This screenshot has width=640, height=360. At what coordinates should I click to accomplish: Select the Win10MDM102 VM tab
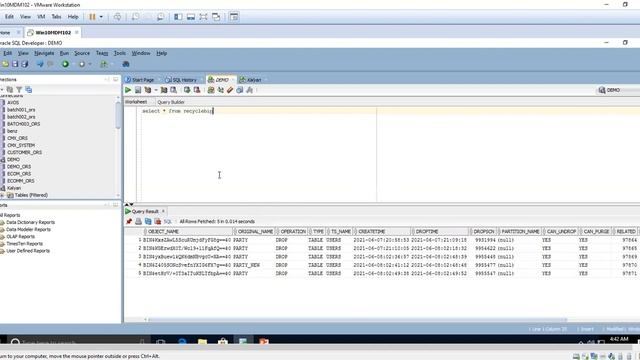point(53,32)
